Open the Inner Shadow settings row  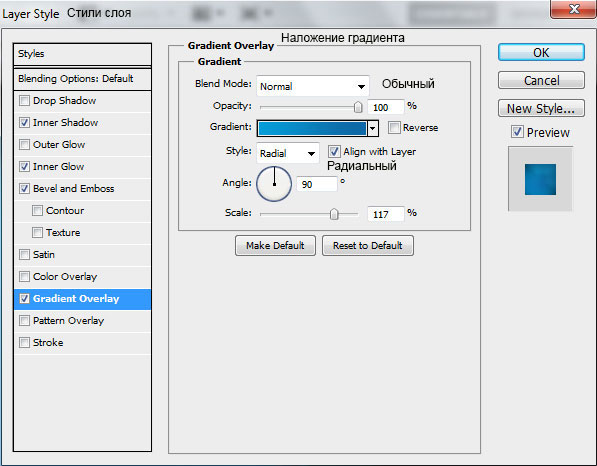pyautogui.click(x=82, y=123)
